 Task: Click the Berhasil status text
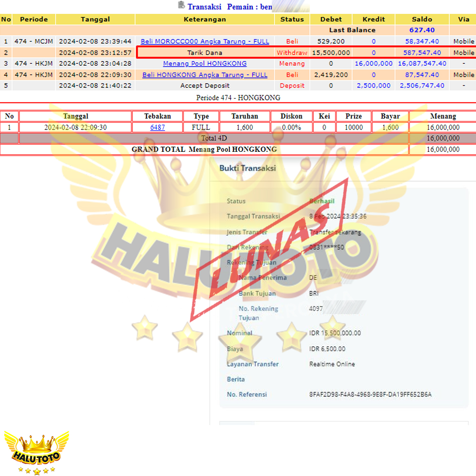(x=322, y=201)
